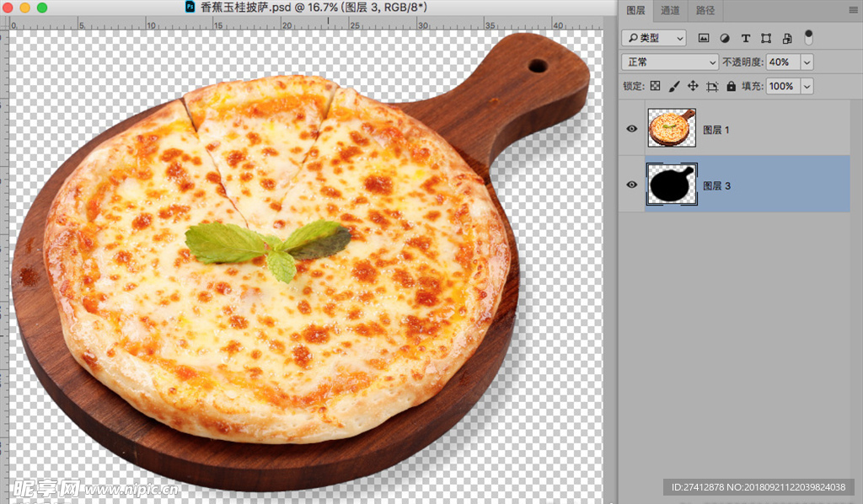Hide 图层 3 using its eye icon
This screenshot has width=863, height=504.
(x=632, y=185)
